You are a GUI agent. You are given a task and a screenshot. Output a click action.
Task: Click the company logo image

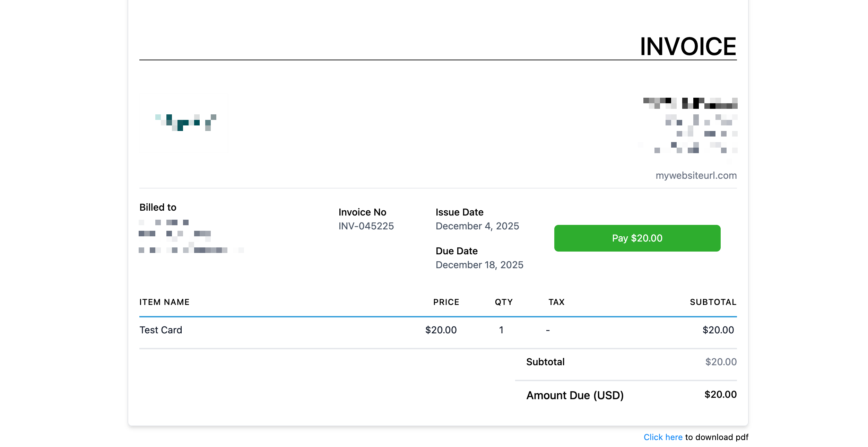pos(184,123)
